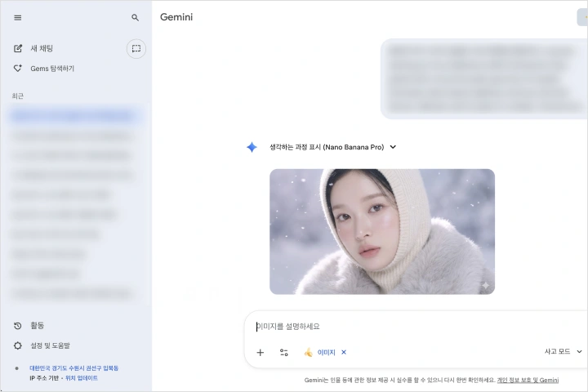The height and width of the screenshot is (392, 588).
Task: Click 생각하는 과정 표시 (Nano Banana Pro) label
Action: point(327,147)
